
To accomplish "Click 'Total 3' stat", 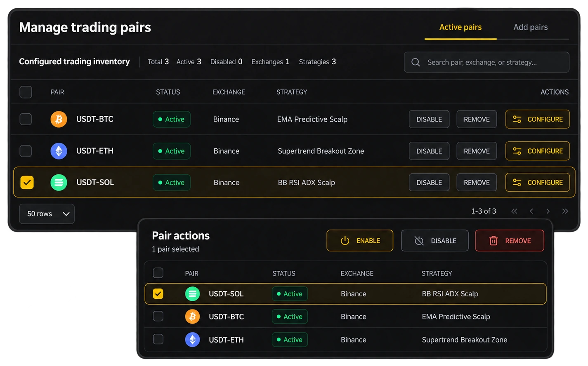I will coord(158,62).
